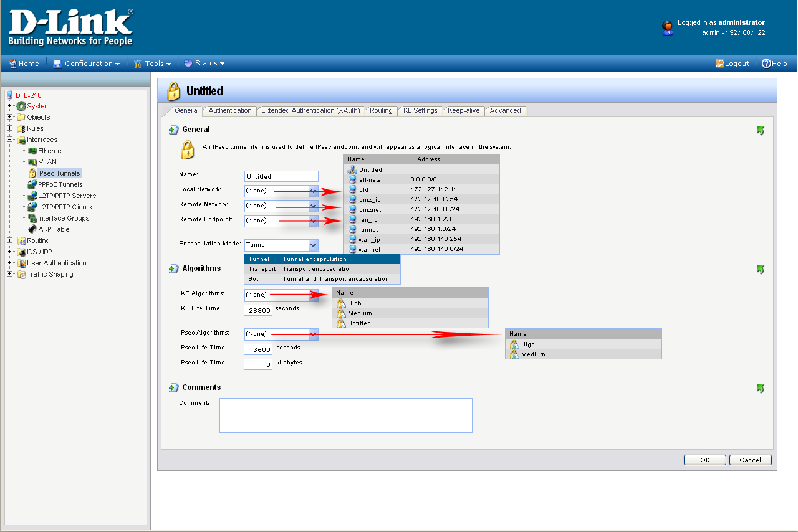798x532 pixels.
Task: Expand the User Authentication tree node
Action: click(10, 263)
